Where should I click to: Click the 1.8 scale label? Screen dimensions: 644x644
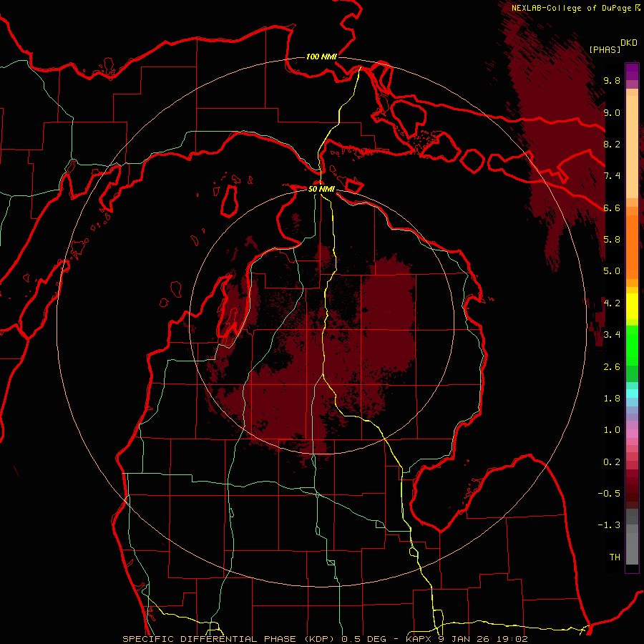(x=612, y=399)
